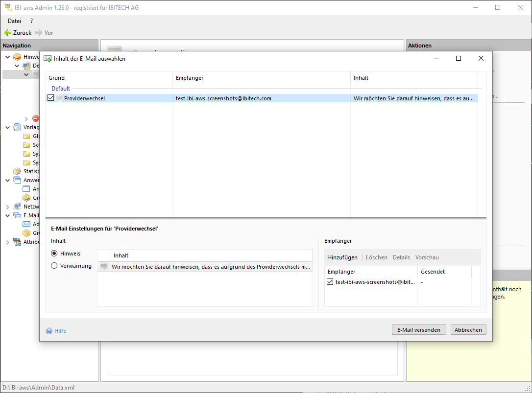Screen dimensions: 532x393
Task: Click Hinzufügen to add a recipient
Action: (x=342, y=257)
